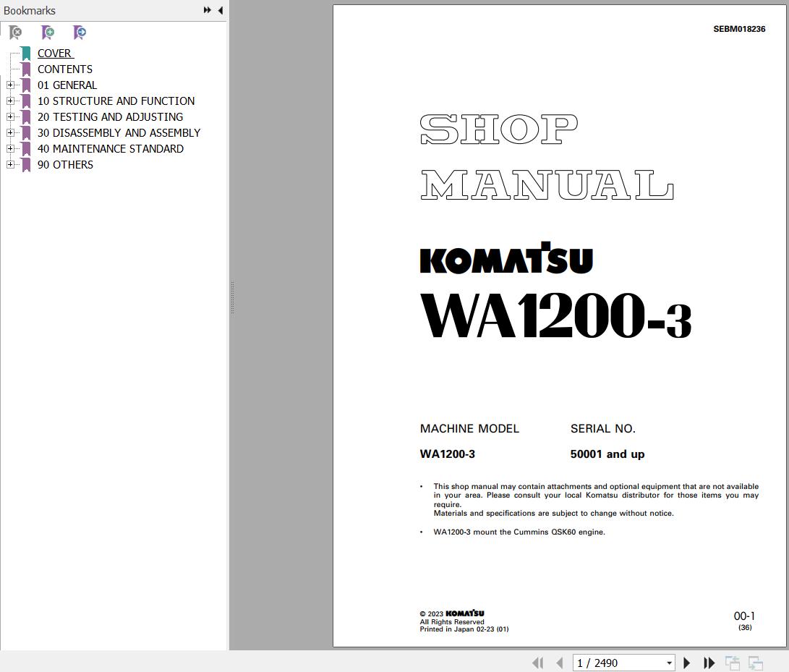
Task: Click the add new bookmark icon
Action: 48,33
